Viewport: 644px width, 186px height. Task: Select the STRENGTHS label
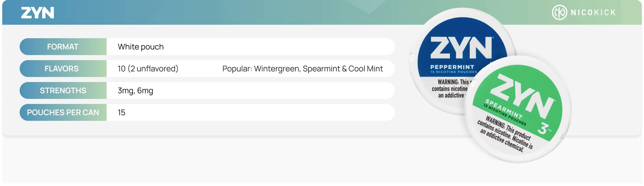[x=63, y=91]
